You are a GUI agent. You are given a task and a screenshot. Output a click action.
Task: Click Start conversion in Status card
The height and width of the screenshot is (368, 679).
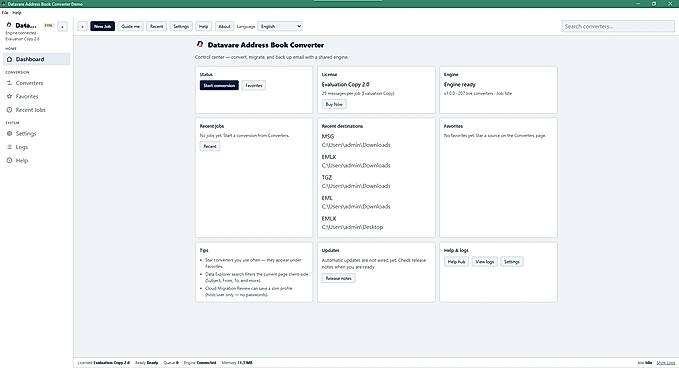click(219, 85)
